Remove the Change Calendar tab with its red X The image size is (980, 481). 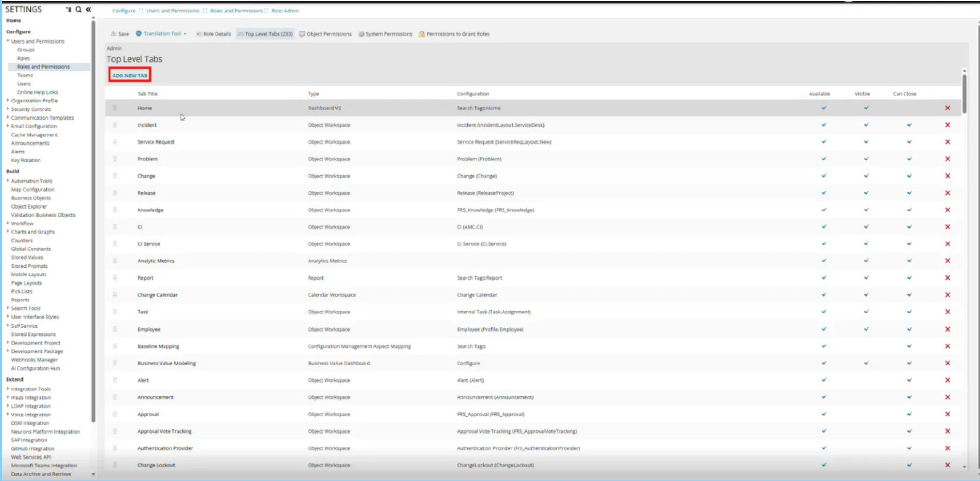tap(947, 295)
